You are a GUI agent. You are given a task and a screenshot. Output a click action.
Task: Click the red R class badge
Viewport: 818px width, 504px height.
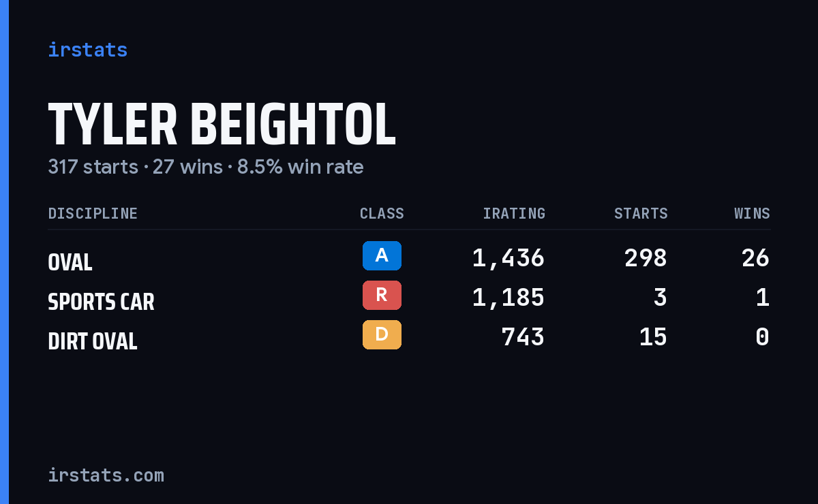pos(382,295)
